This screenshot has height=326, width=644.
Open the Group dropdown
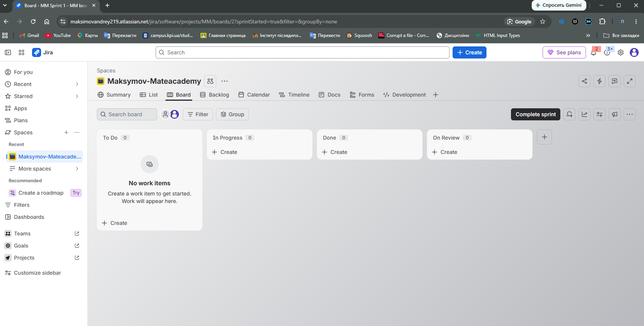click(232, 114)
